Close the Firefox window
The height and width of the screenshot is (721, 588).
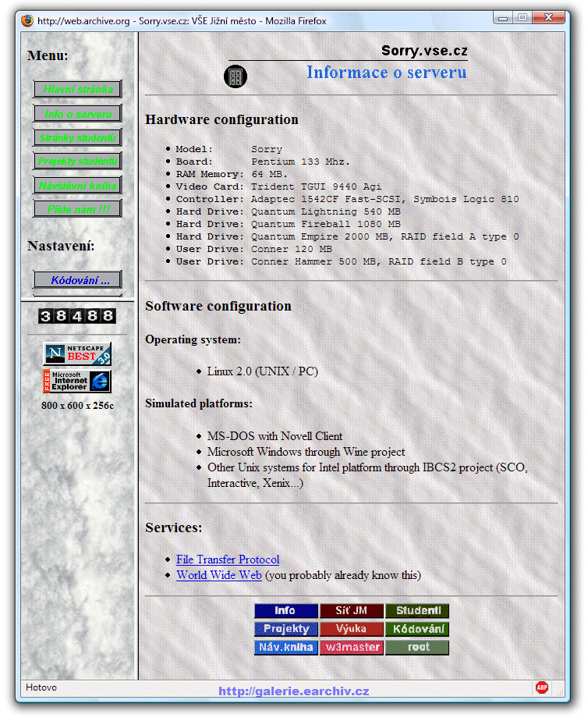(548, 18)
